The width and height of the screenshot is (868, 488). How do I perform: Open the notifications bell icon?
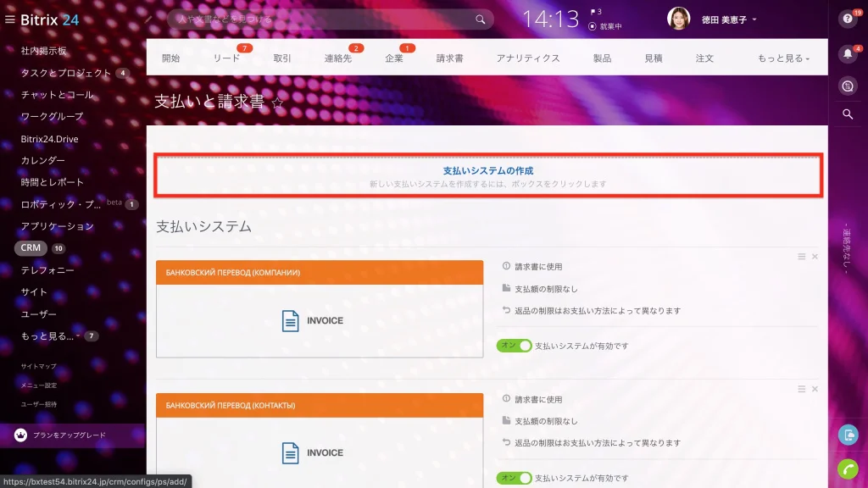coord(848,53)
